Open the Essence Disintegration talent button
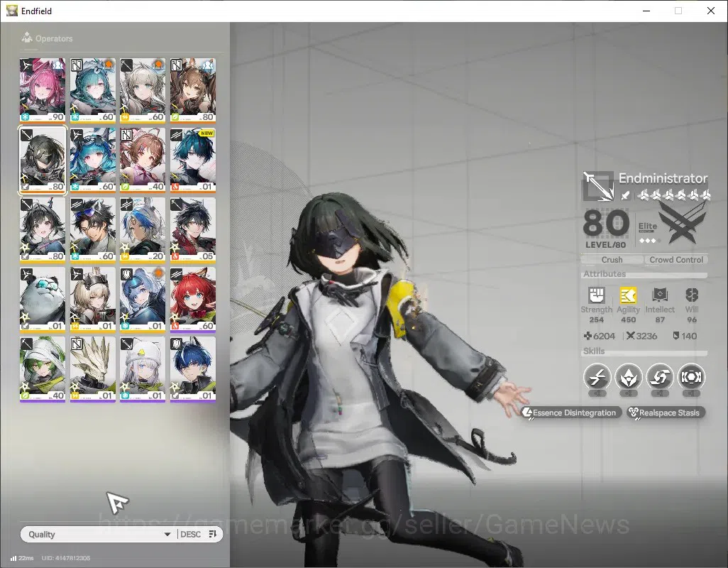Image resolution: width=728 pixels, height=568 pixels. (x=571, y=413)
